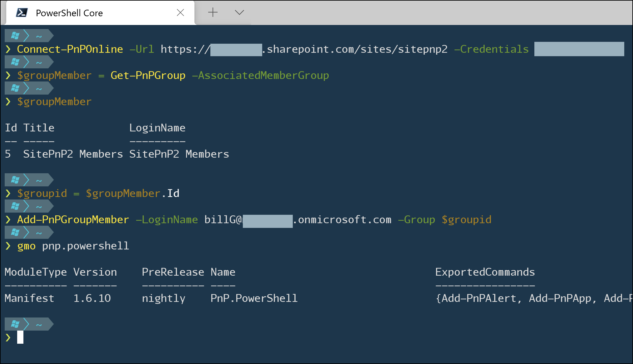The width and height of the screenshot is (633, 364).
Task: Click the Windows flag above the $groupid line
Action: click(x=15, y=180)
